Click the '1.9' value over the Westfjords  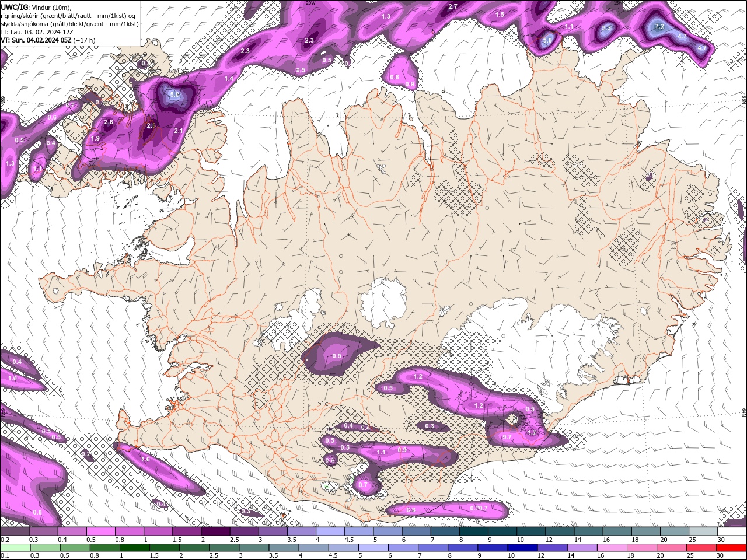96,138
